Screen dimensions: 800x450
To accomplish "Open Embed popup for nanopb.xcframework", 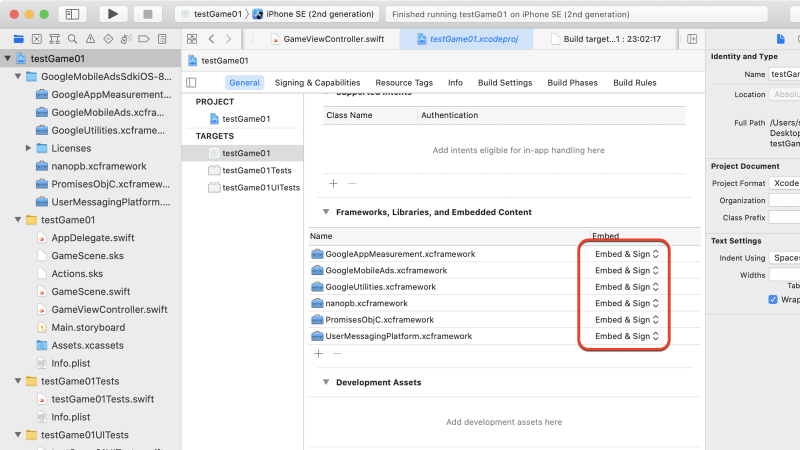I will click(x=627, y=303).
